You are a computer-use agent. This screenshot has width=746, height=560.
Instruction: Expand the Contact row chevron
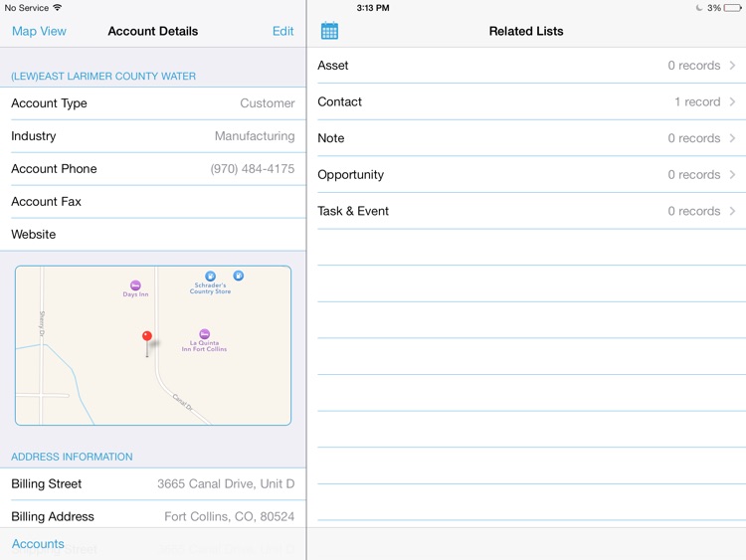733,101
